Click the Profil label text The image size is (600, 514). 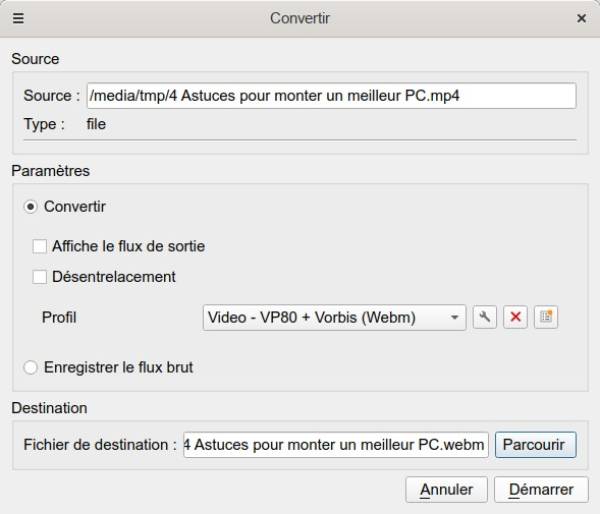coord(59,317)
